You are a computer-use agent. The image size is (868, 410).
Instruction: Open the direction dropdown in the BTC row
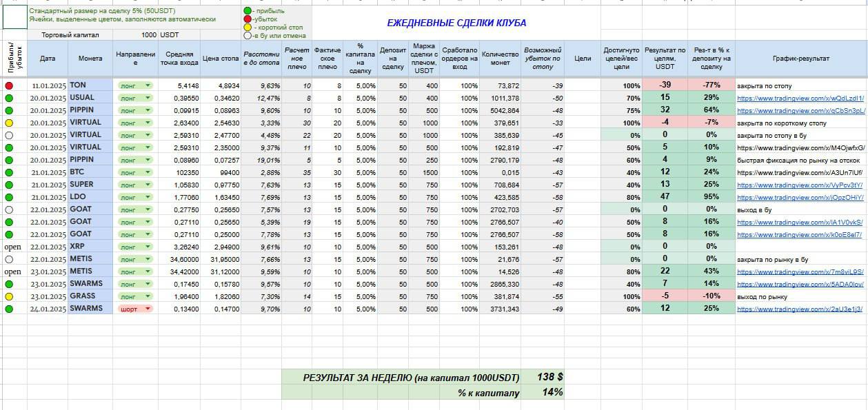coord(135,172)
